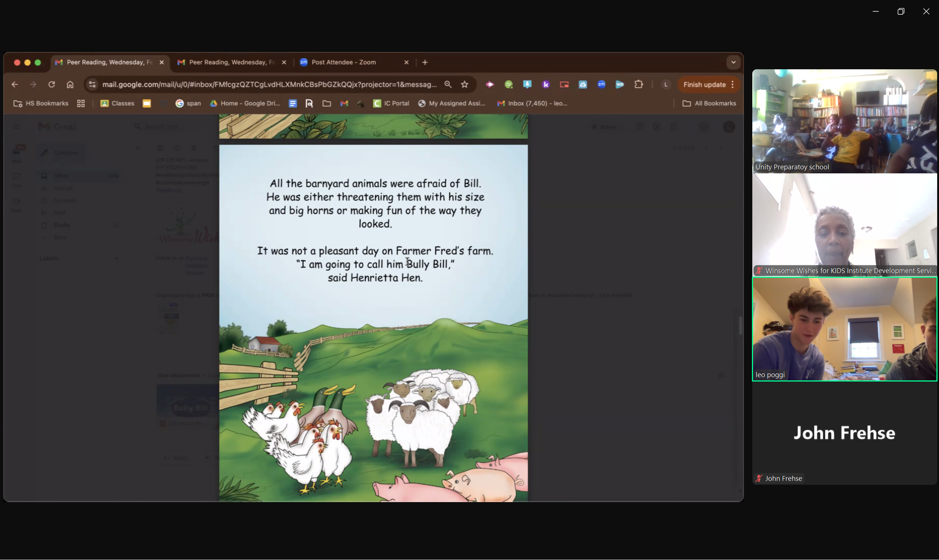Click the URL address field
This screenshot has width=939, height=560.
(x=269, y=85)
